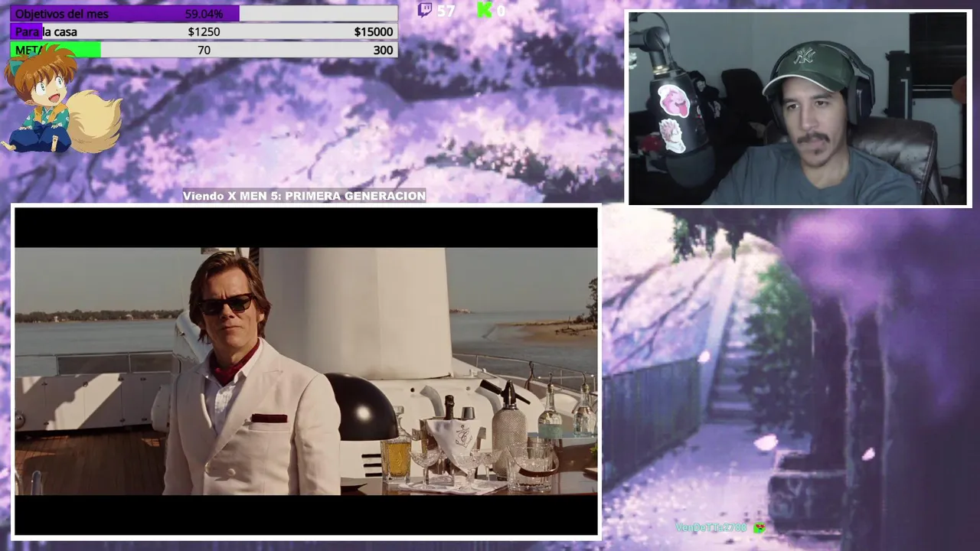Click the X-Men movie video frame
Viewport: 980px width, 551px height.
pyautogui.click(x=306, y=371)
